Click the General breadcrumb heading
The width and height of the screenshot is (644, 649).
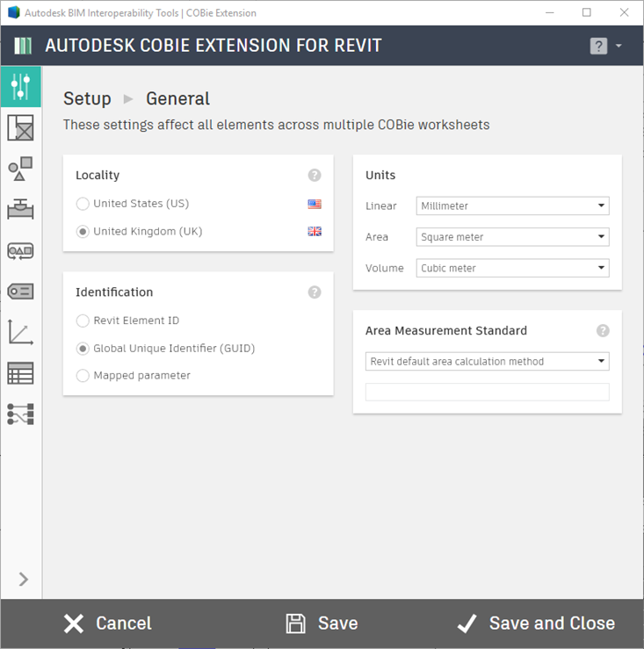click(177, 98)
